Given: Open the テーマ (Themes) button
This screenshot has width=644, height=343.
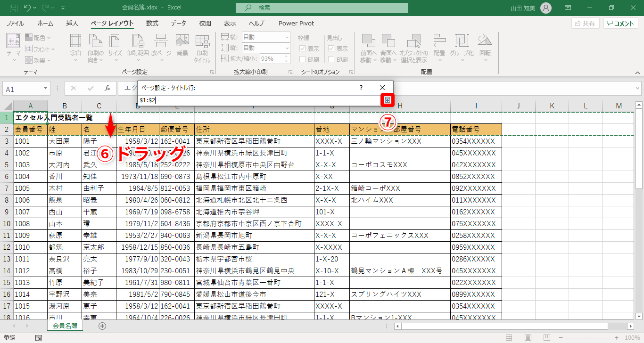Looking at the screenshot, I should click(x=14, y=49).
